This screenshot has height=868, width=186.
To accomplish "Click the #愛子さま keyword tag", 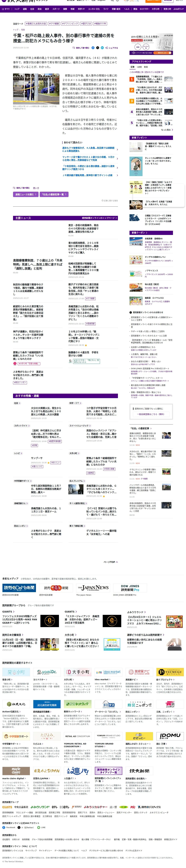I will pos(86,24).
